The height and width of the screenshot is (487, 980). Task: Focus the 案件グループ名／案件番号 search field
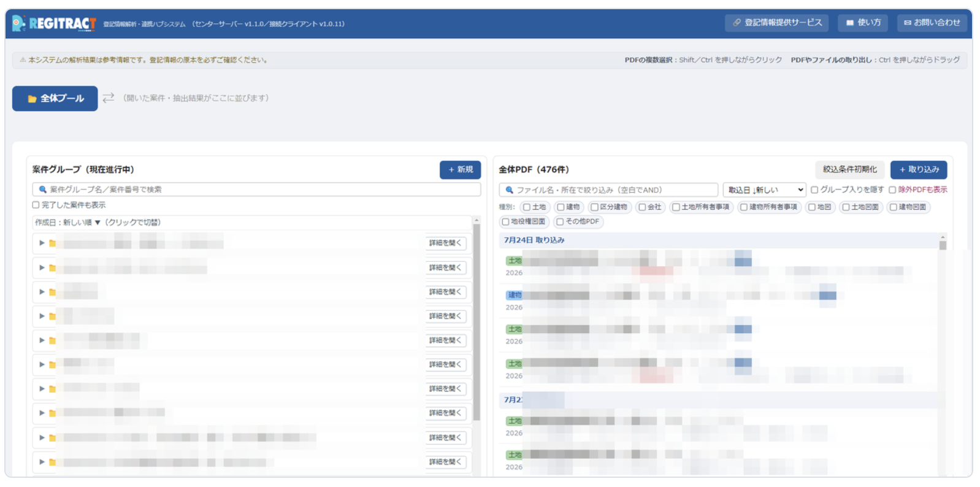point(256,190)
